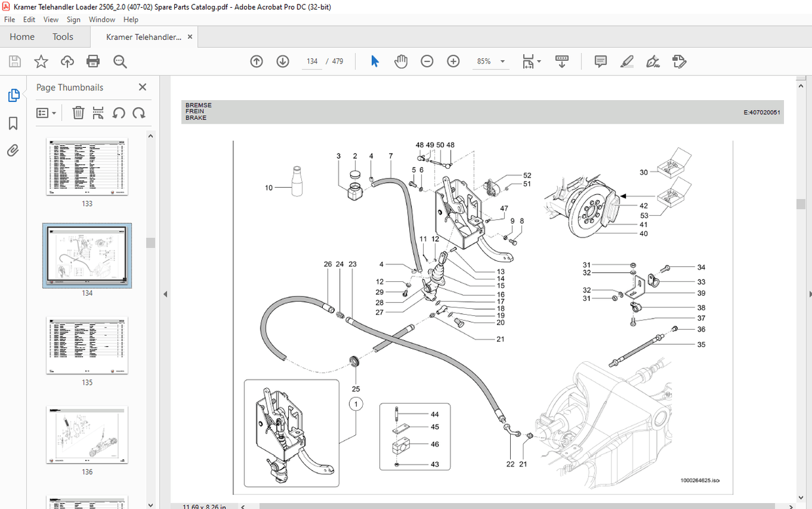Add document to favorites with star icon
Image resolution: width=812 pixels, height=509 pixels.
(41, 61)
